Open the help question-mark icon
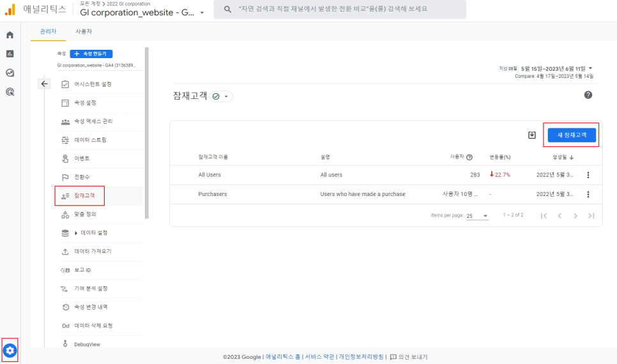617x364 pixels. [588, 95]
